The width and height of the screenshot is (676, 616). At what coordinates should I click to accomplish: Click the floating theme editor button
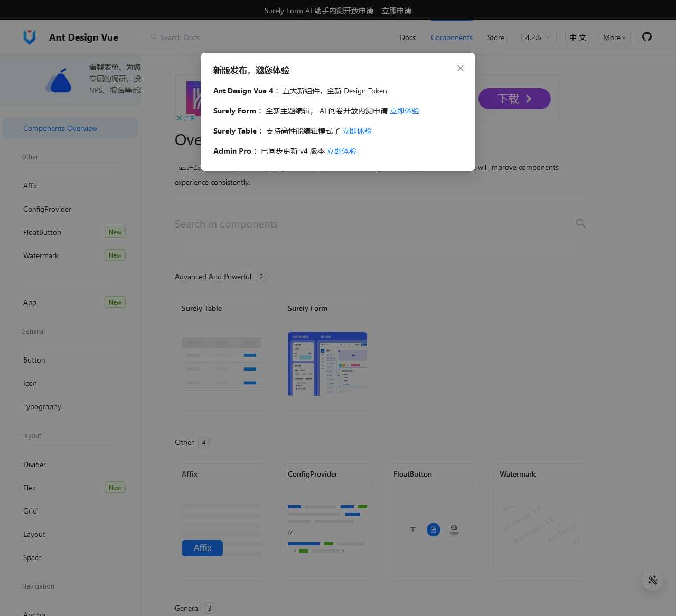[653, 580]
